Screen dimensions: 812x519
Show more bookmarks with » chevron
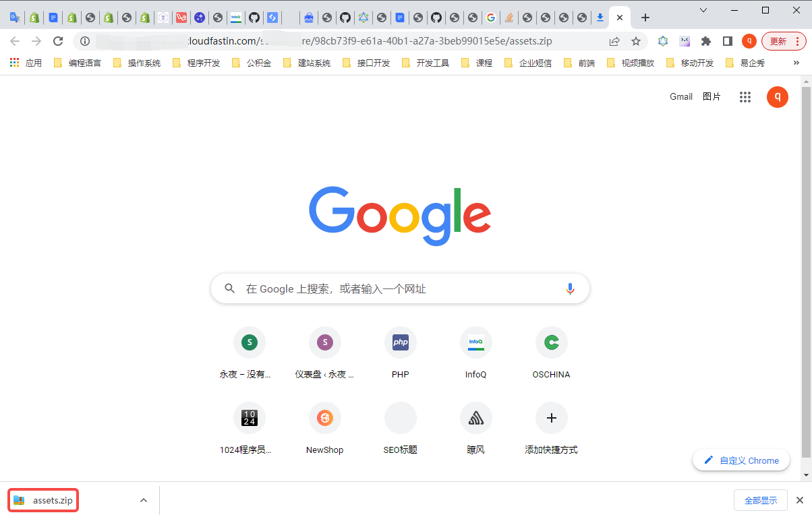[x=796, y=63]
